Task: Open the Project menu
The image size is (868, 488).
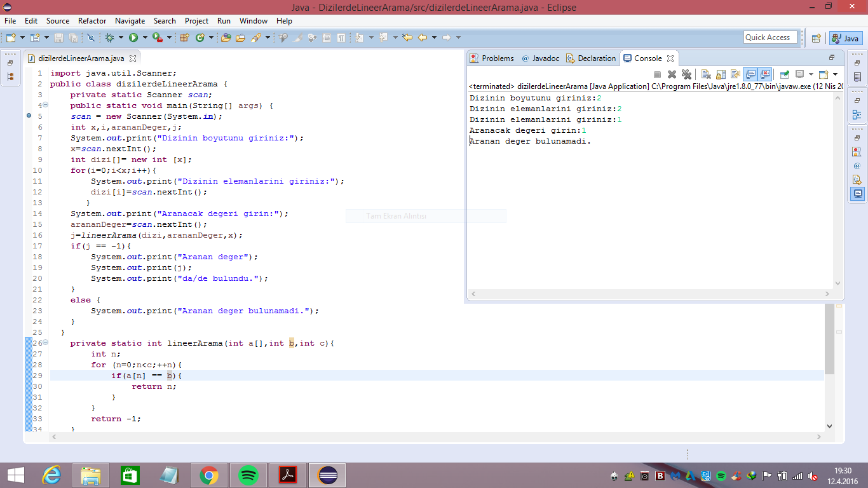Action: (196, 21)
